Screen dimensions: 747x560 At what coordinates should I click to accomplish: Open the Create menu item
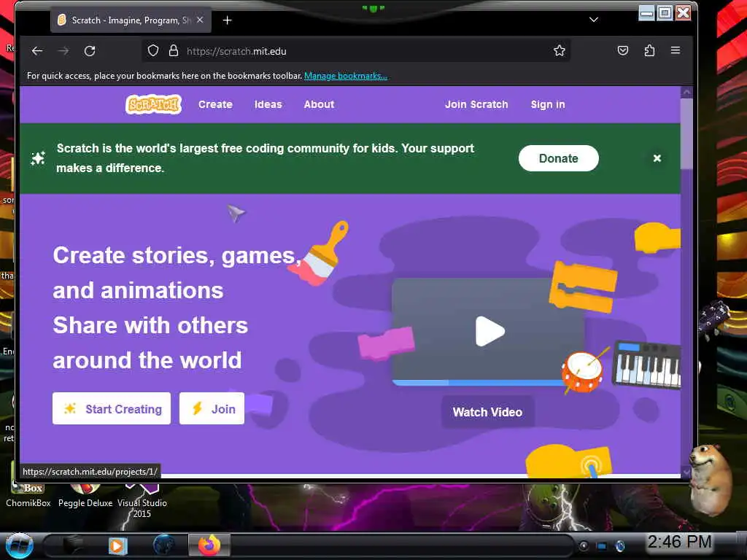pyautogui.click(x=215, y=104)
